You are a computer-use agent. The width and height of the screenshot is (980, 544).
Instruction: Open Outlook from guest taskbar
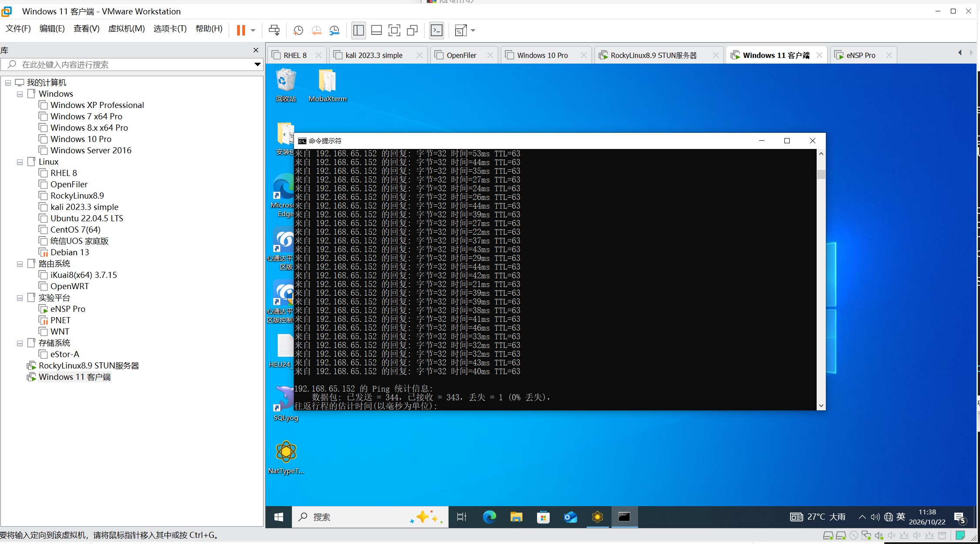(570, 517)
